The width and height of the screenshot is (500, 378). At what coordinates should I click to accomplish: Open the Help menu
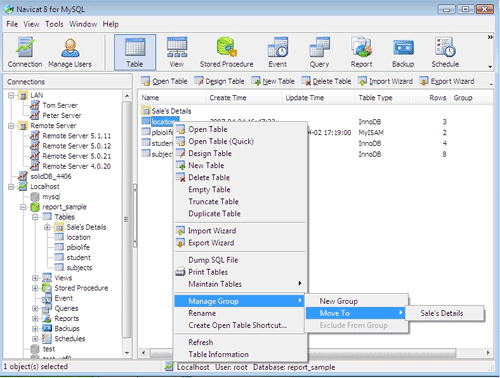(110, 24)
